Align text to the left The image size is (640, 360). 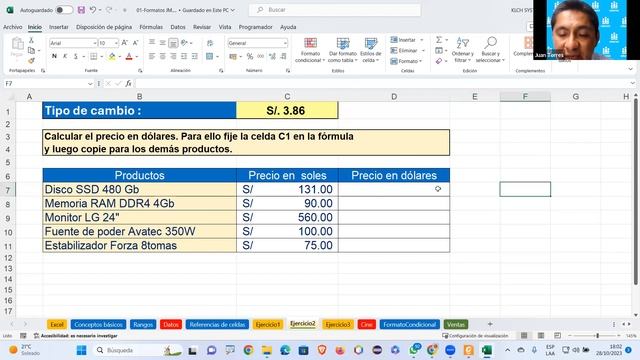point(152,56)
